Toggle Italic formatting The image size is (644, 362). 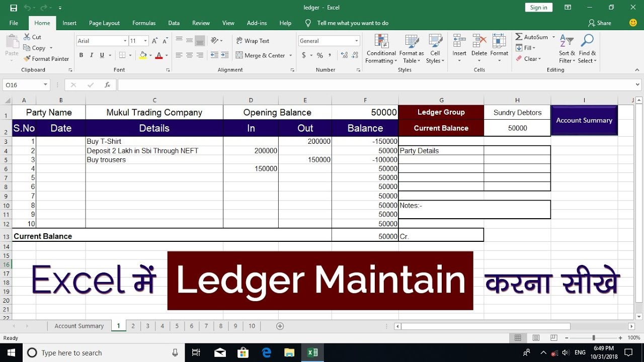92,55
